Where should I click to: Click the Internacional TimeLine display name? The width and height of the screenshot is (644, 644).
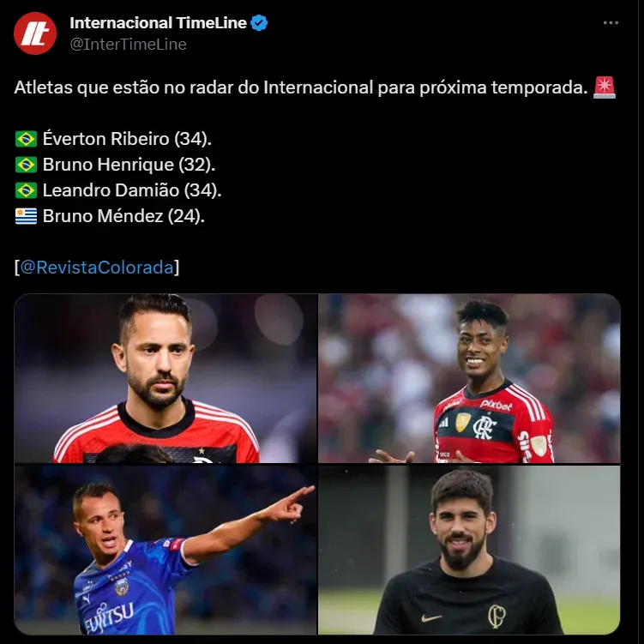158,23
